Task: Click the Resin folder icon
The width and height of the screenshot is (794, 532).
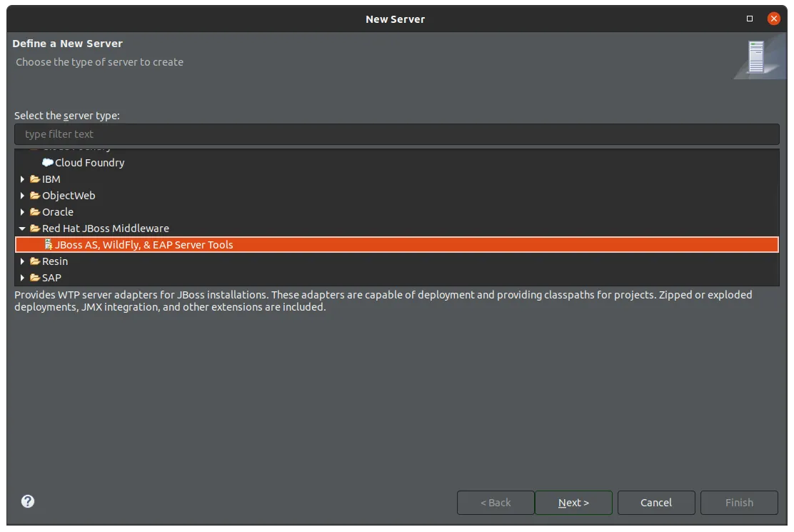Action: [x=35, y=261]
